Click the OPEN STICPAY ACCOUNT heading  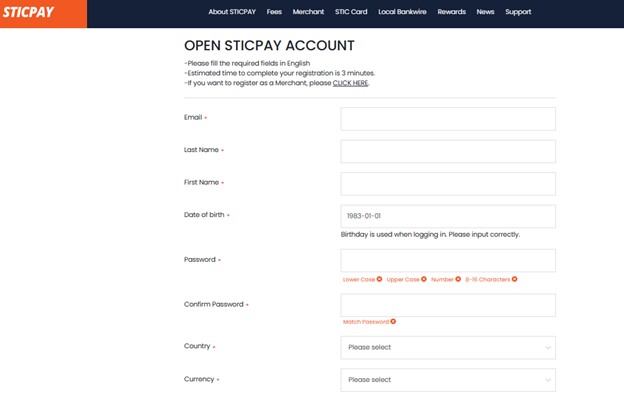point(269,45)
